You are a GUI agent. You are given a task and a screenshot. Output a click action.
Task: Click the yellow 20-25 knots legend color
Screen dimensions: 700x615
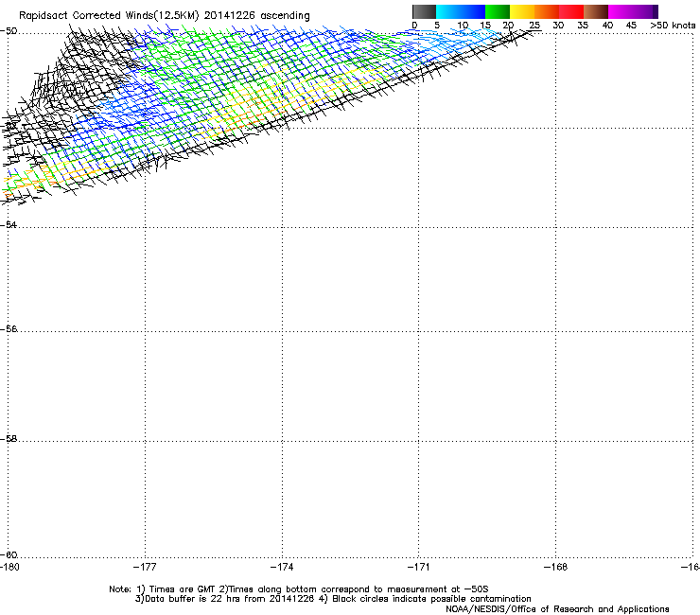click(x=522, y=11)
